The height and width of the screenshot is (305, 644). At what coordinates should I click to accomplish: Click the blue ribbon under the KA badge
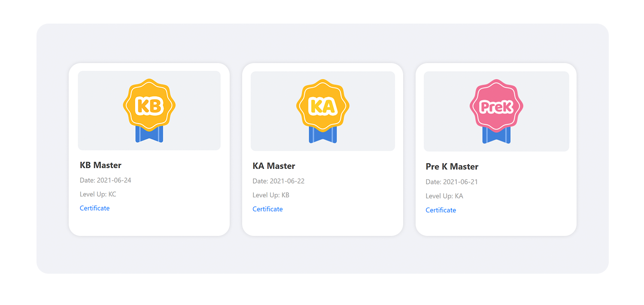pyautogui.click(x=322, y=136)
